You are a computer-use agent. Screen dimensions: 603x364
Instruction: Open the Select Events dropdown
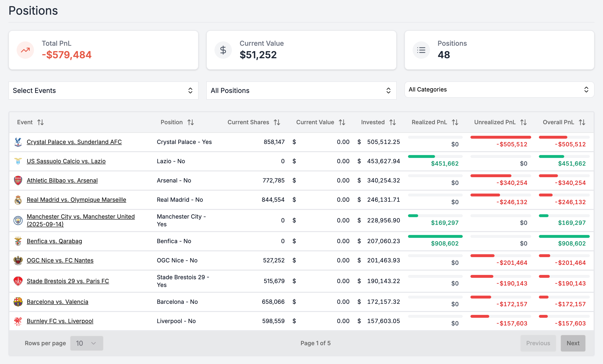[103, 91]
